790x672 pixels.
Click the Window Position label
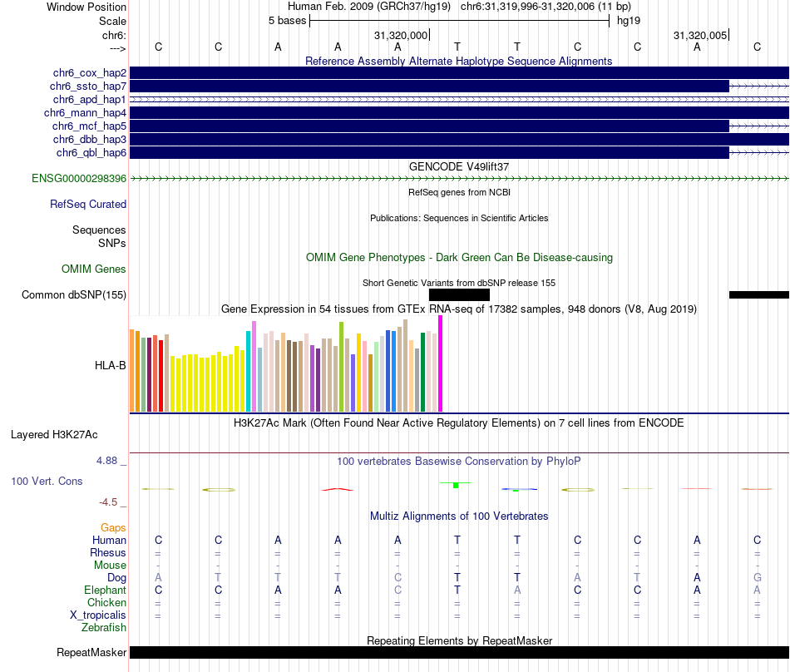[86, 7]
